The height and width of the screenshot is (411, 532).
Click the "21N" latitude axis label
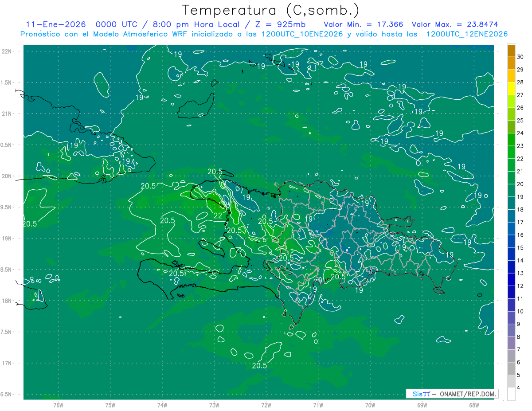pyautogui.click(x=7, y=114)
